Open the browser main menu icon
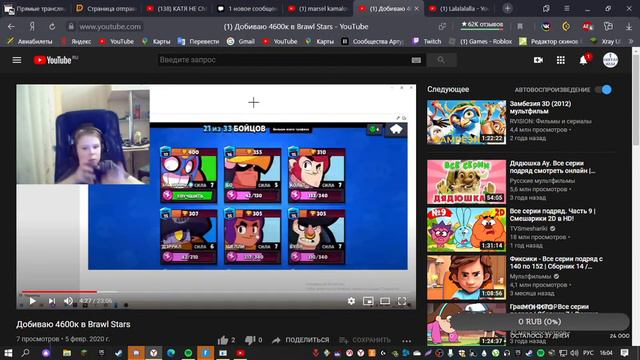 pos(567,8)
